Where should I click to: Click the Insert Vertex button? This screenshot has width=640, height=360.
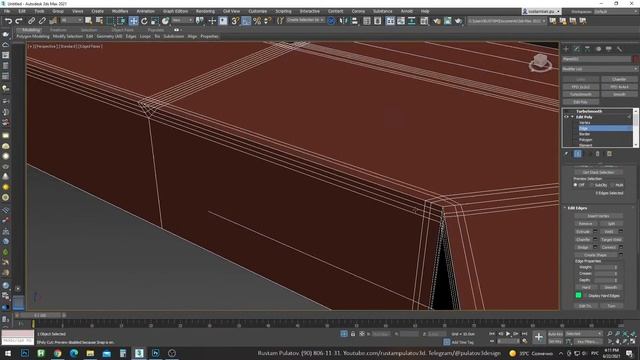[598, 216]
